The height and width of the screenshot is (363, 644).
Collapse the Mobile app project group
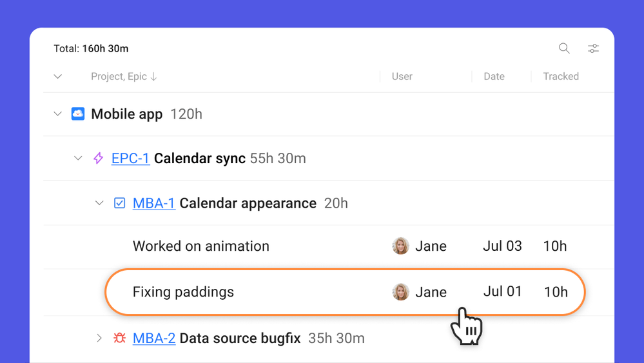pyautogui.click(x=58, y=114)
